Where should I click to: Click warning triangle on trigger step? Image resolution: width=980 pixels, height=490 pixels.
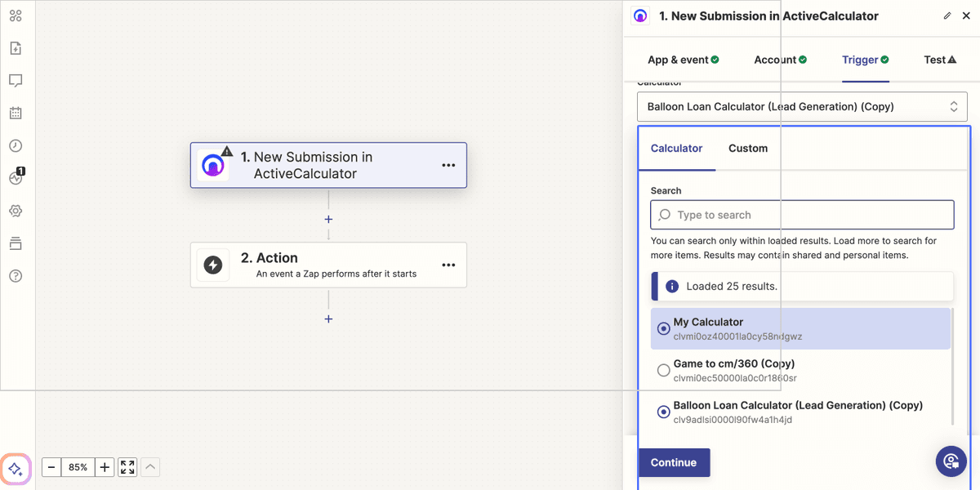tap(227, 150)
